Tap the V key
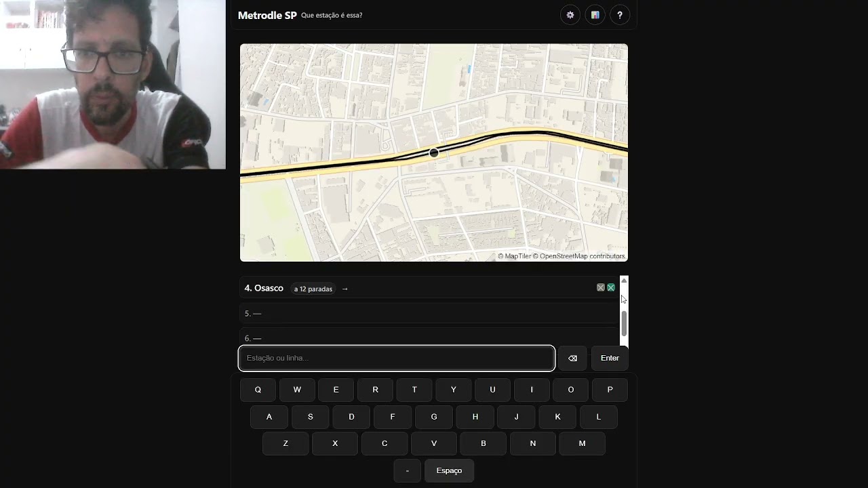Image resolution: width=868 pixels, height=488 pixels. tap(434, 443)
